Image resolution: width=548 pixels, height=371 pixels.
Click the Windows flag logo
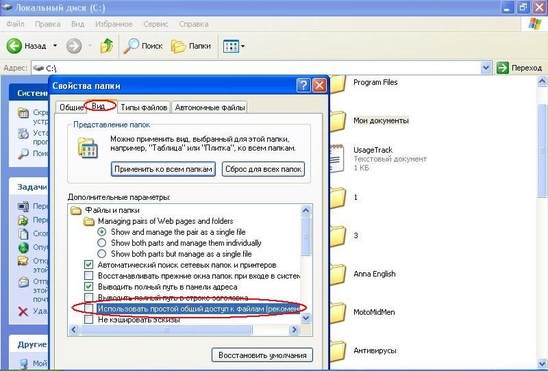point(535,24)
